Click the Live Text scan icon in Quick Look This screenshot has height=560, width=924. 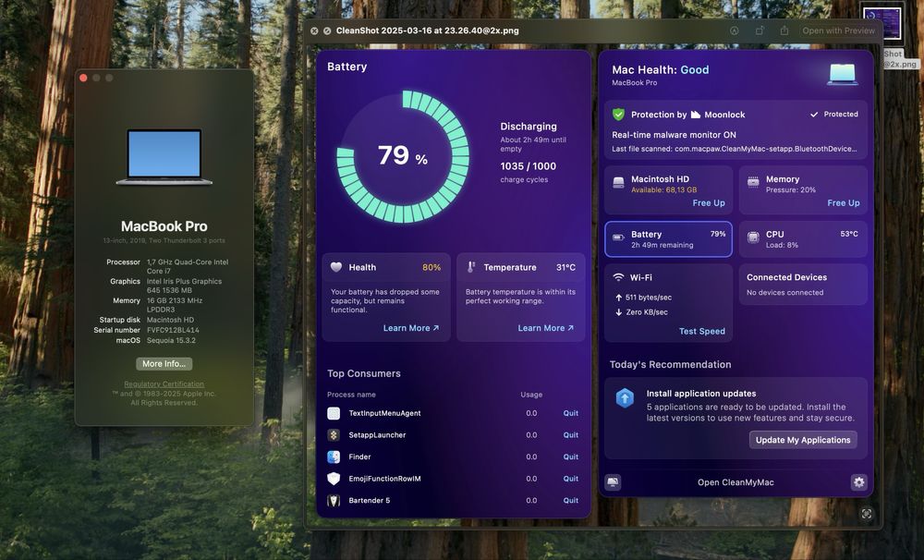(867, 514)
